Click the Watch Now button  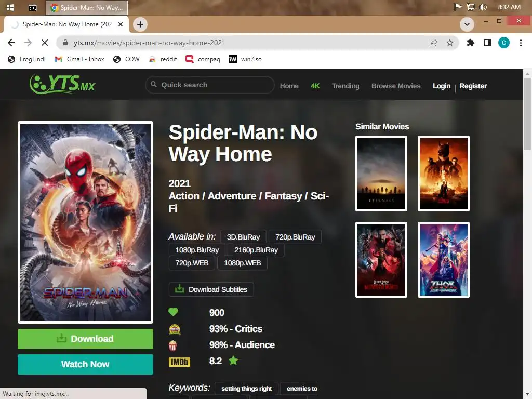pyautogui.click(x=85, y=364)
